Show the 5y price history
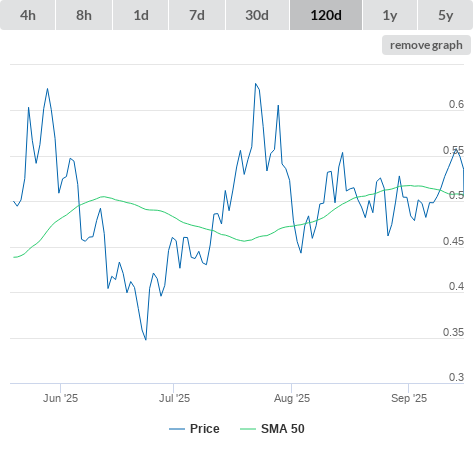 point(446,15)
